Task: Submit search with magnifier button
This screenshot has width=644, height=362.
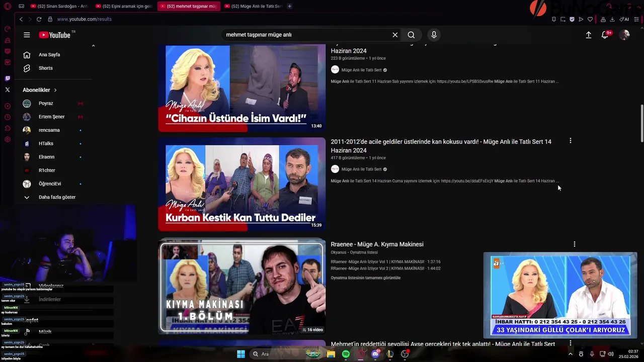Action: tap(411, 35)
